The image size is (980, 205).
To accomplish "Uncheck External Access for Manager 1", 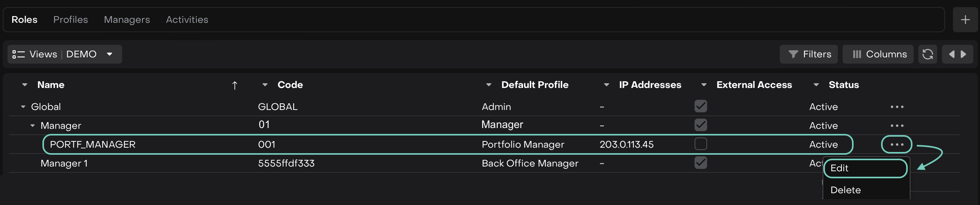I will (x=700, y=163).
